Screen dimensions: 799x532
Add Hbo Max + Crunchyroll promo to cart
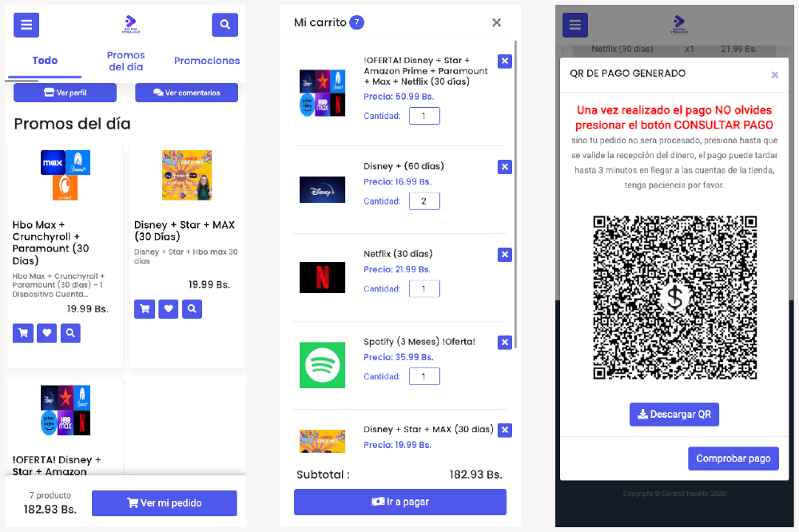pyautogui.click(x=23, y=333)
